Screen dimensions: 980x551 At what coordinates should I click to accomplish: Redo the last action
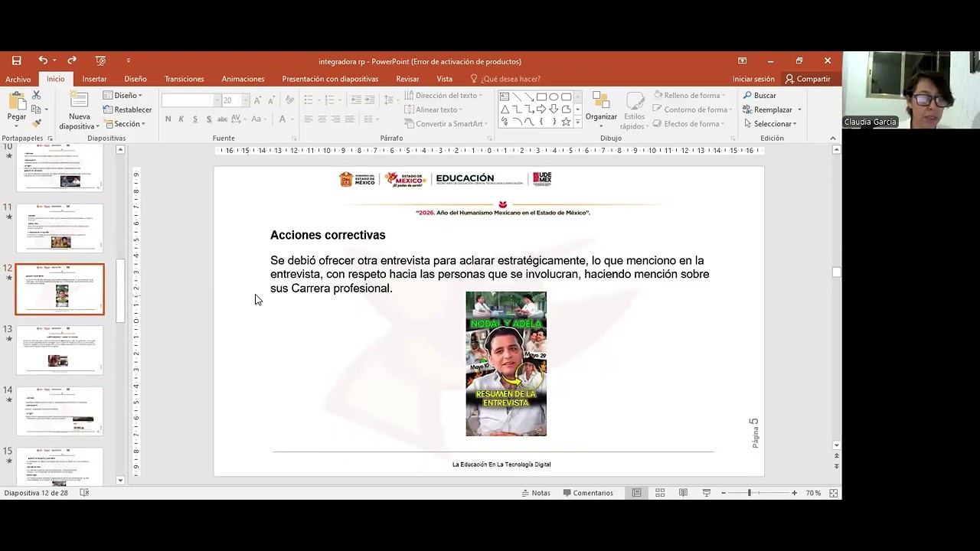coord(72,61)
